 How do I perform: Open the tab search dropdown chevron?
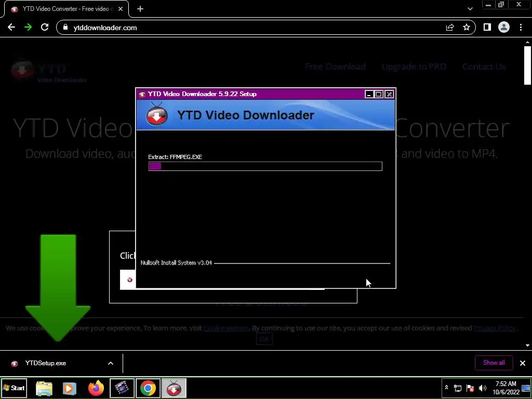tap(470, 9)
